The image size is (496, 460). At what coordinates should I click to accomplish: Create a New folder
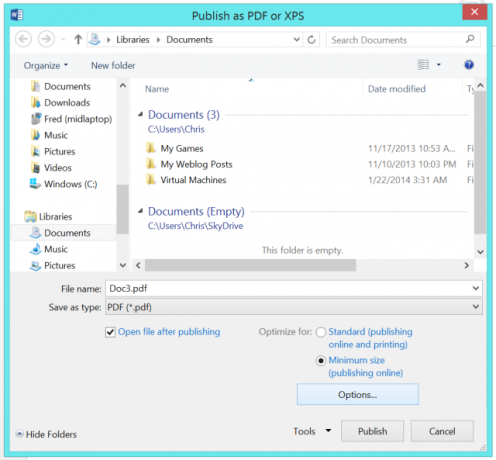click(x=113, y=65)
